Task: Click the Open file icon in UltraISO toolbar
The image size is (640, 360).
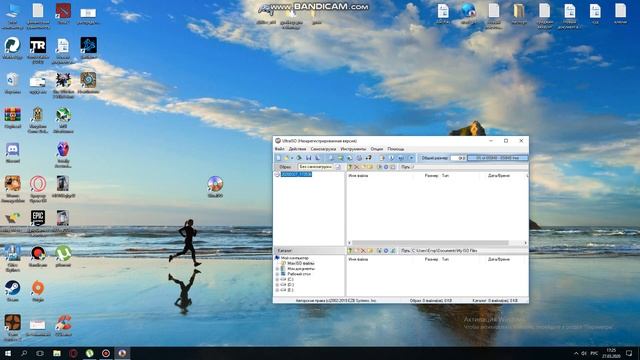Action: pos(287,158)
